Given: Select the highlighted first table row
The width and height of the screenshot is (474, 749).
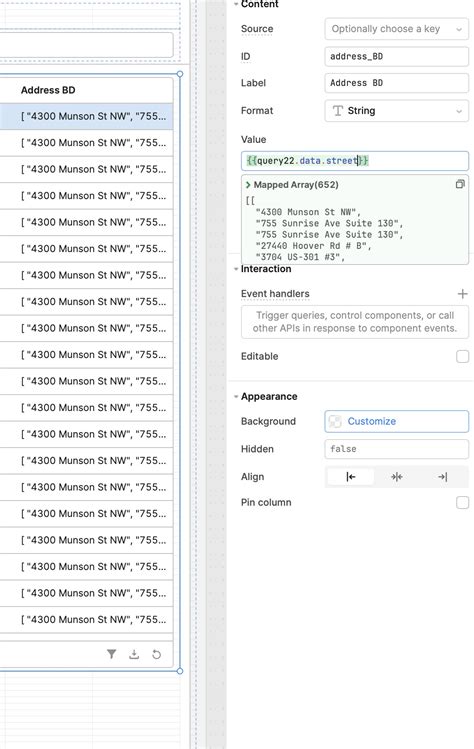Looking at the screenshot, I should 86,116.
